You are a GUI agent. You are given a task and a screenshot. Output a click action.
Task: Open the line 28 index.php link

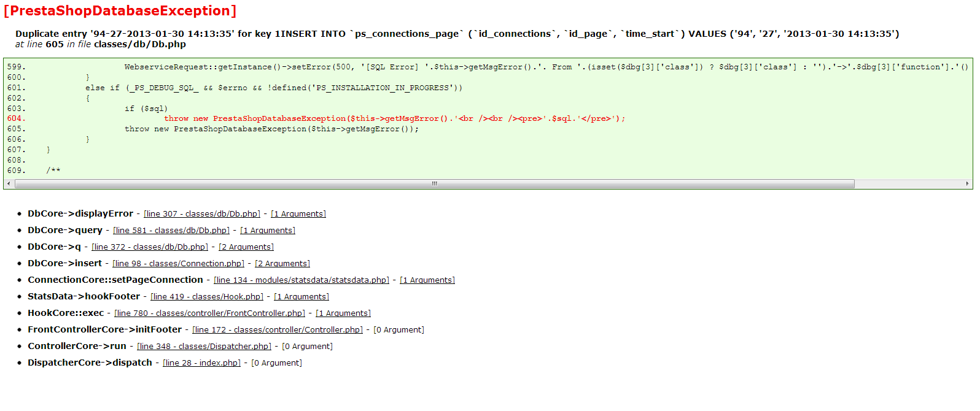click(x=201, y=363)
